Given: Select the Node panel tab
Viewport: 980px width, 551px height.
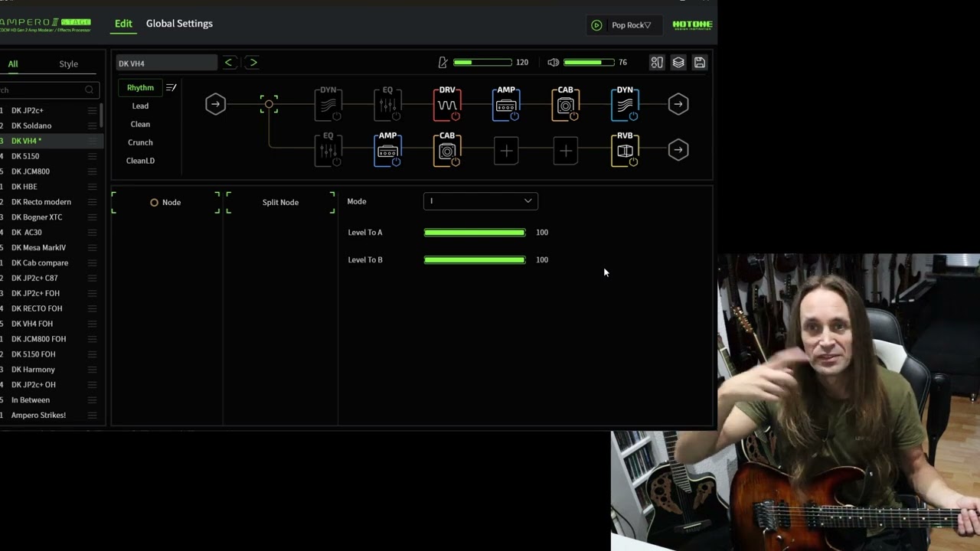Looking at the screenshot, I should click(x=165, y=202).
